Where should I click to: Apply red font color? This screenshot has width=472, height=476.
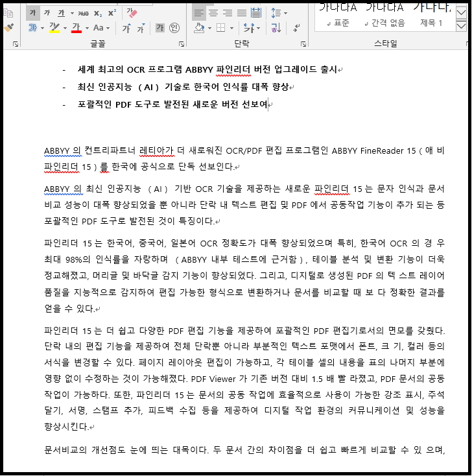click(x=77, y=28)
